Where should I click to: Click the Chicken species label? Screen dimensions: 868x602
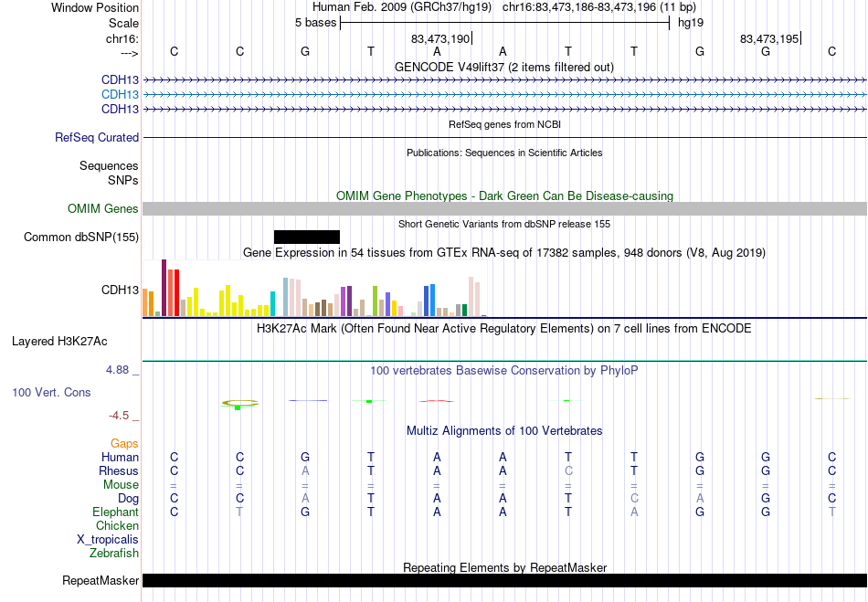coord(117,525)
